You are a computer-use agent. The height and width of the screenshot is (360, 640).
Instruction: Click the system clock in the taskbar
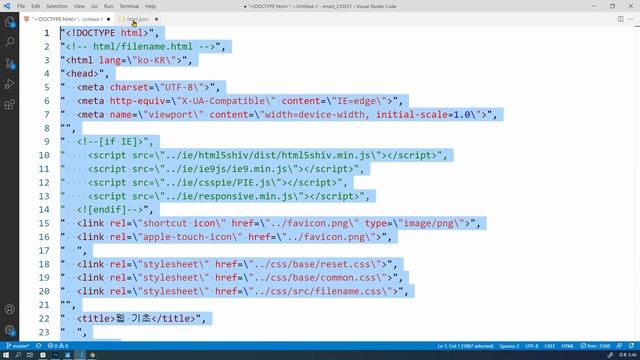pyautogui.click(x=627, y=355)
